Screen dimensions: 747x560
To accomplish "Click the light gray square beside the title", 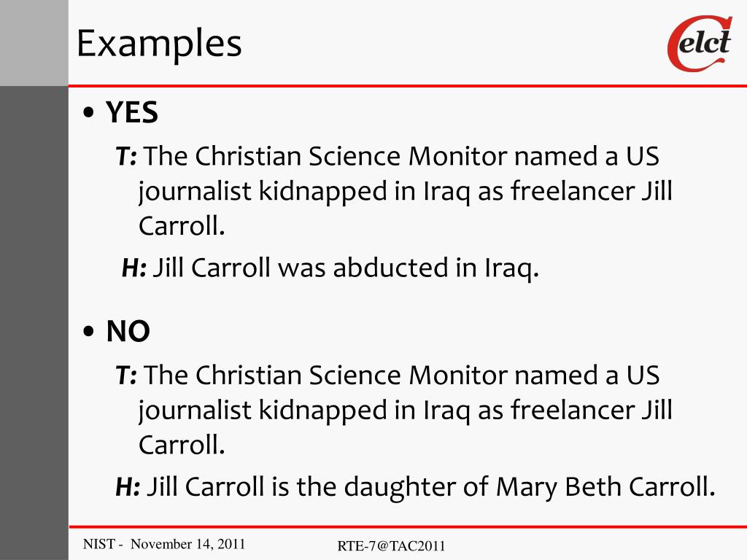I will 34,42.
